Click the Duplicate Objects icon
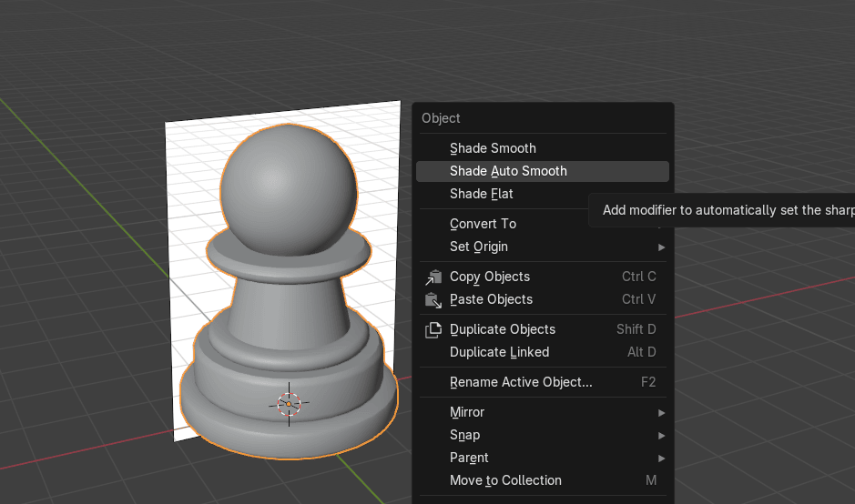Viewport: 855px width, 504px height. pos(433,329)
